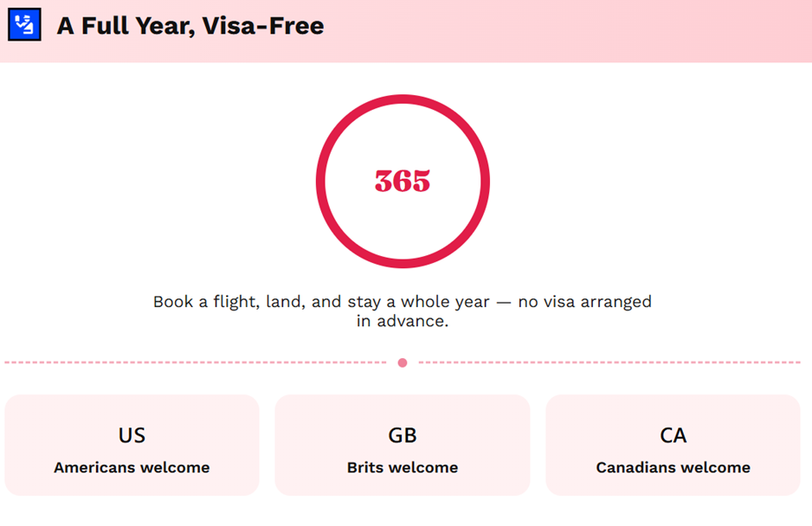Select the "Brits welcome" label
This screenshot has height=526, width=812.
(x=403, y=467)
